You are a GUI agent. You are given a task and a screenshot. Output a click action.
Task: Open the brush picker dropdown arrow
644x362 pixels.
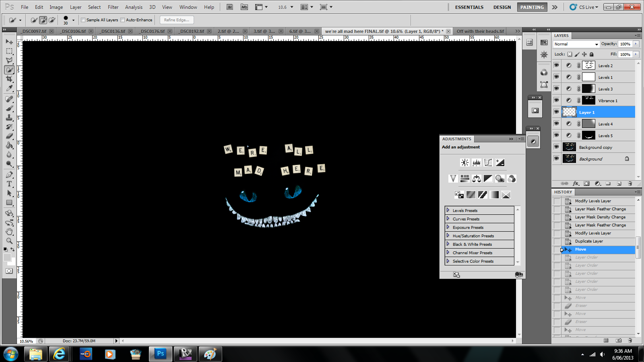pos(73,20)
